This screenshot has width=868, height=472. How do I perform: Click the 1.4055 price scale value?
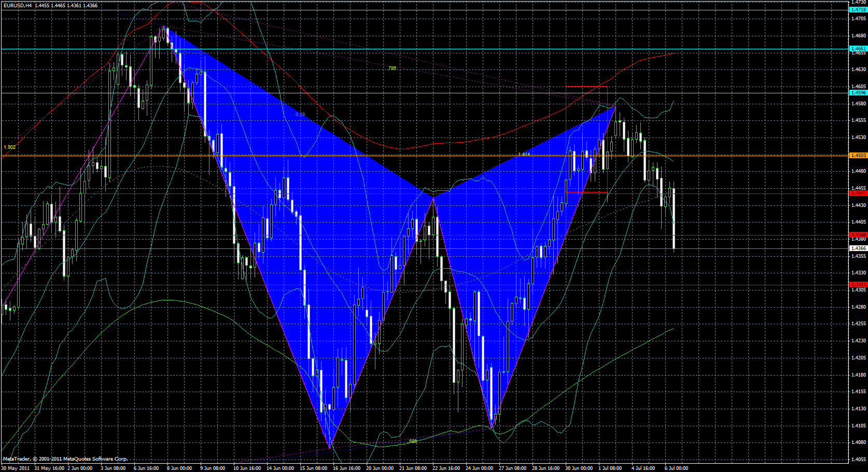click(859, 460)
